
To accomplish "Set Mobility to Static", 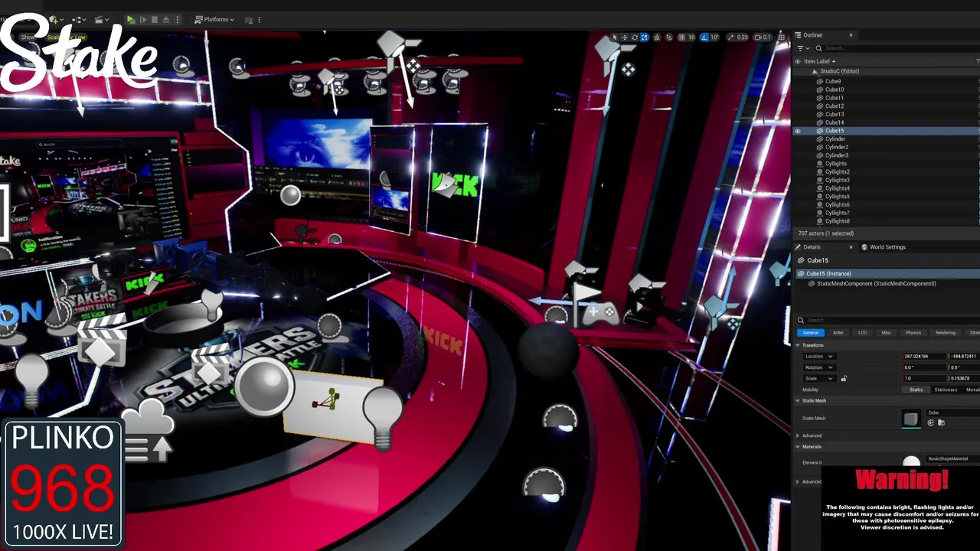I will click(916, 390).
